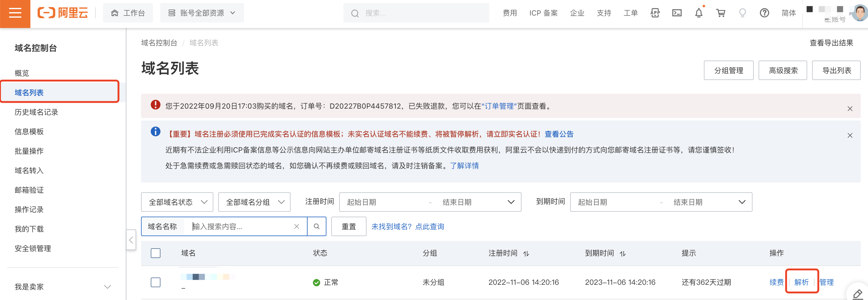Open 历史域名记录 in sidebar
This screenshot has width=868, height=300.
[x=36, y=112]
